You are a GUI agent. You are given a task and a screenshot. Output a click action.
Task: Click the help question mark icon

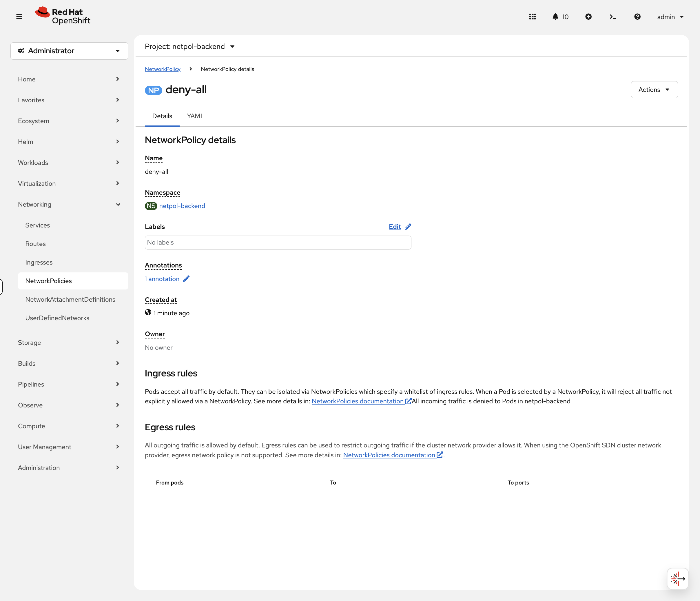tap(637, 17)
